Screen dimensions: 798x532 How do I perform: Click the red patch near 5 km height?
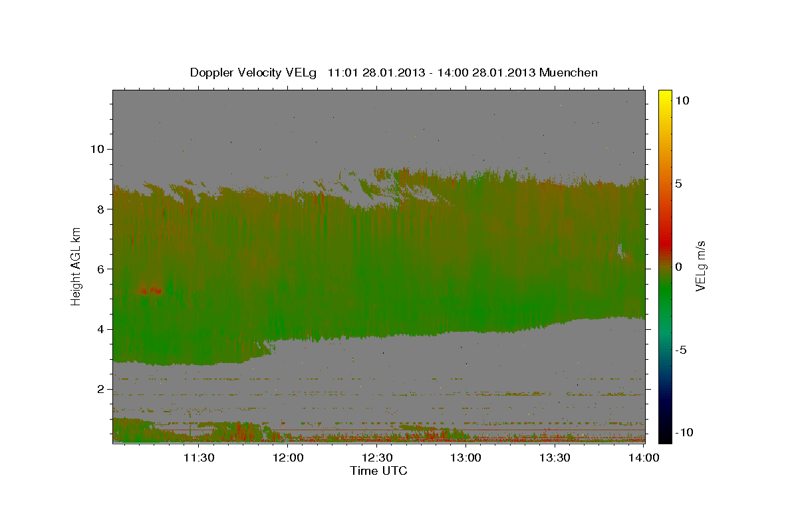[150, 290]
